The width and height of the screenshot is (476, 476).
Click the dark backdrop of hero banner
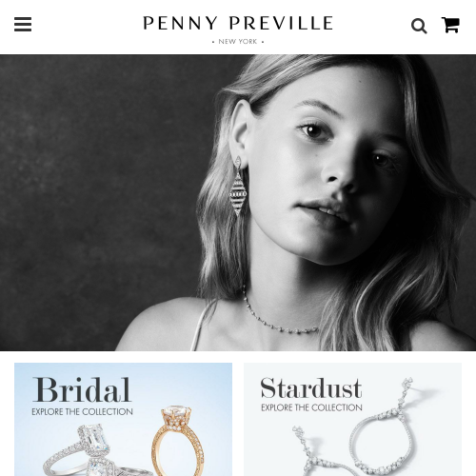click(95, 190)
